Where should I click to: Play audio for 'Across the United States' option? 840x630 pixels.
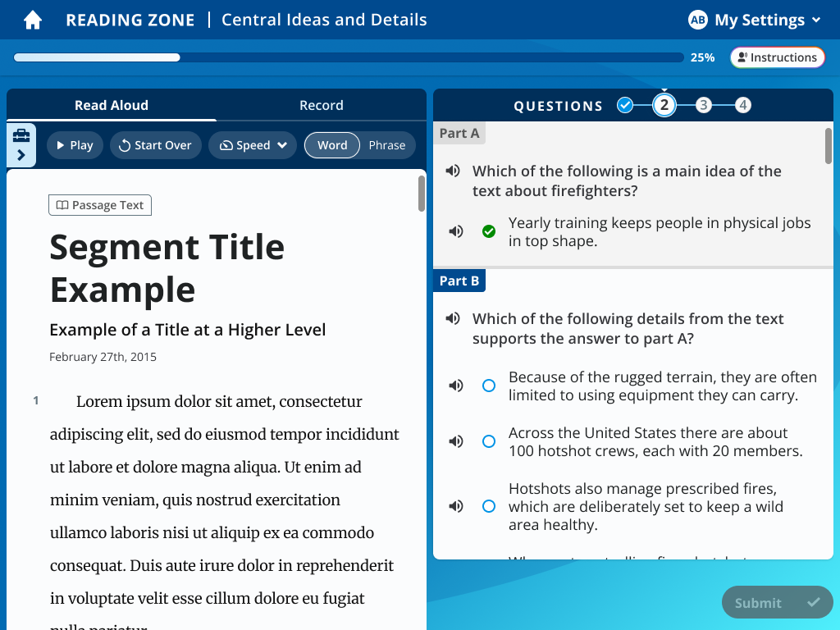point(456,441)
